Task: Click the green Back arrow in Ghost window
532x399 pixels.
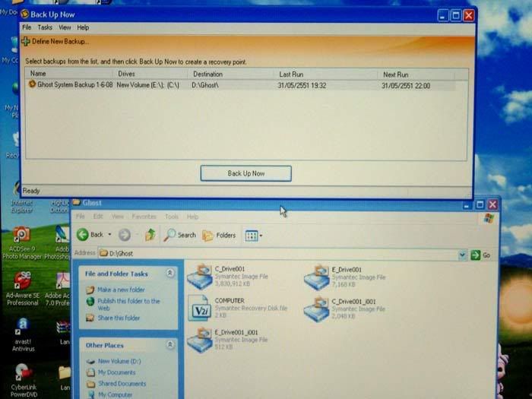Action: (x=82, y=234)
